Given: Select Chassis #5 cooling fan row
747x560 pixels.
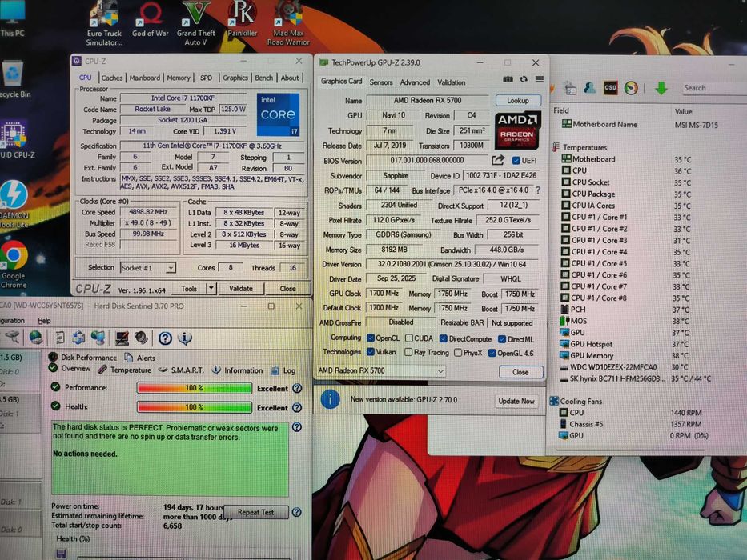Looking at the screenshot, I should [x=631, y=424].
